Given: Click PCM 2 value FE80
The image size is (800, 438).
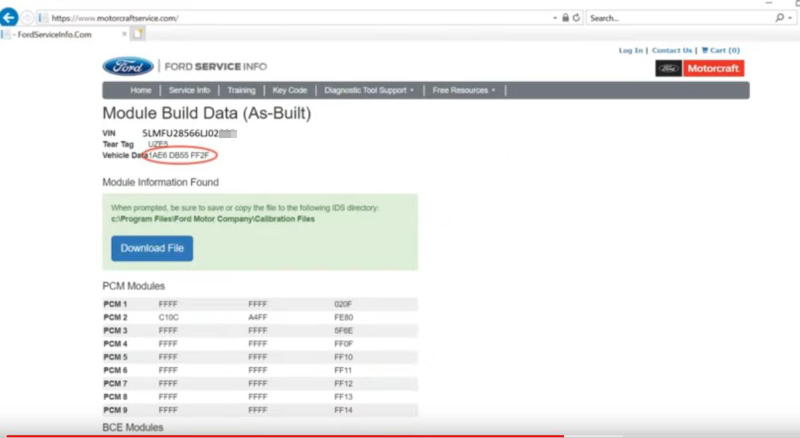Looking at the screenshot, I should 343,318.
